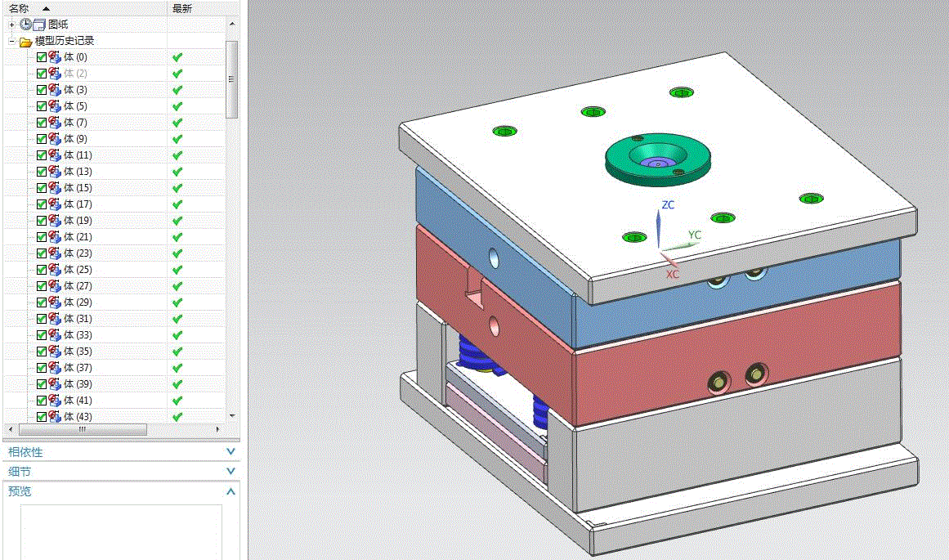The image size is (949, 560).
Task: Click the body icon of 体 (43)
Action: pyautogui.click(x=55, y=416)
